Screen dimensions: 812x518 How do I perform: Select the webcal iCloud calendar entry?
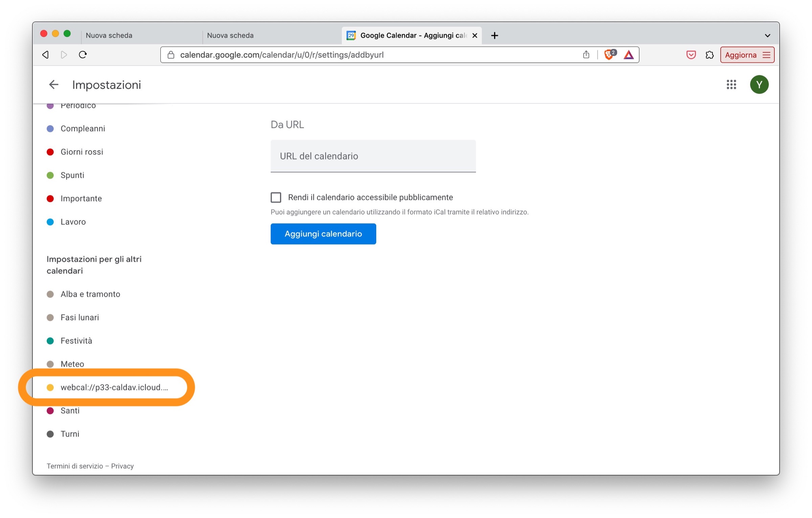(x=114, y=387)
